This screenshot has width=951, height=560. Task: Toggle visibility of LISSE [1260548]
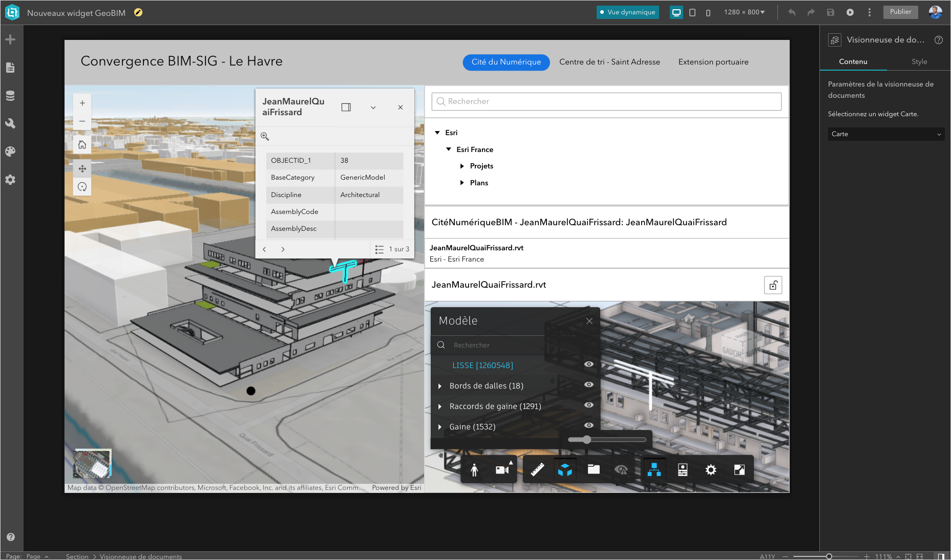click(588, 364)
